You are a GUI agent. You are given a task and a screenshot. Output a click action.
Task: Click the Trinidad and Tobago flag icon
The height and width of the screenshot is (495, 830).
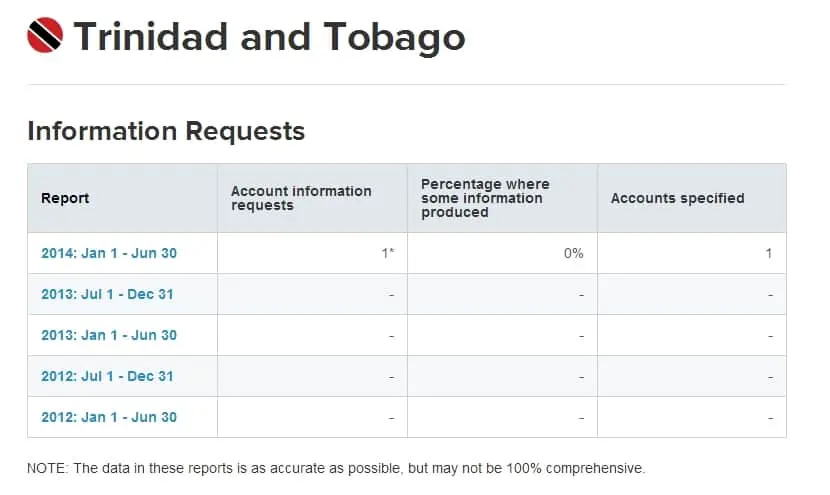(x=45, y=36)
